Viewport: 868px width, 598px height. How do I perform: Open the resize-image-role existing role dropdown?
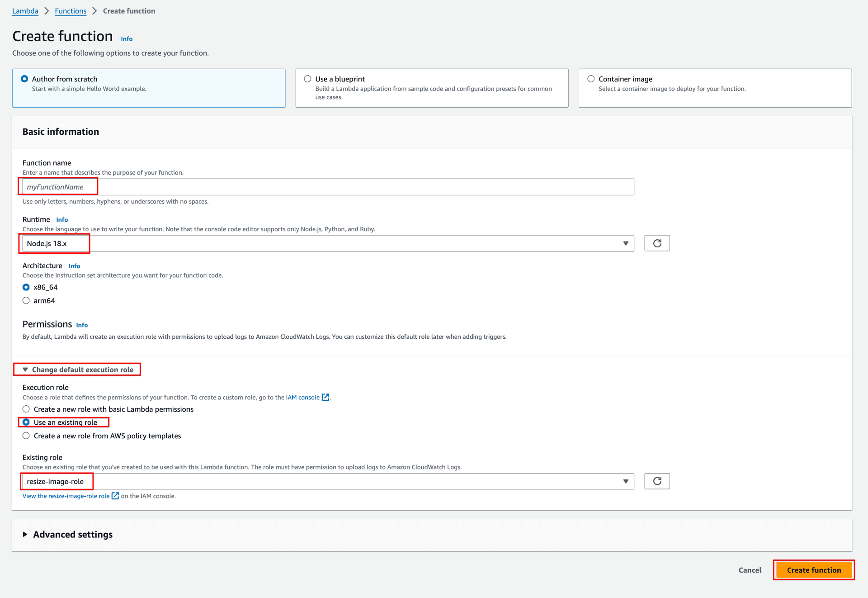[x=328, y=481]
